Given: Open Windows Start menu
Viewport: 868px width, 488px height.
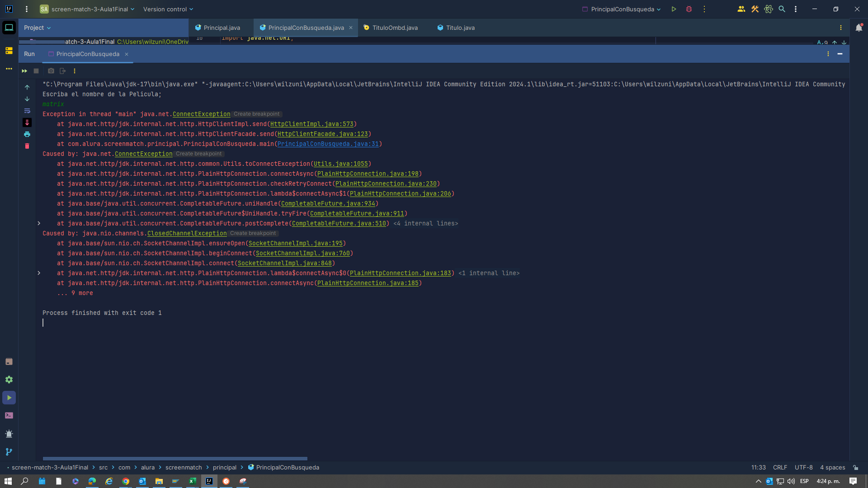Looking at the screenshot, I should click(x=8, y=481).
